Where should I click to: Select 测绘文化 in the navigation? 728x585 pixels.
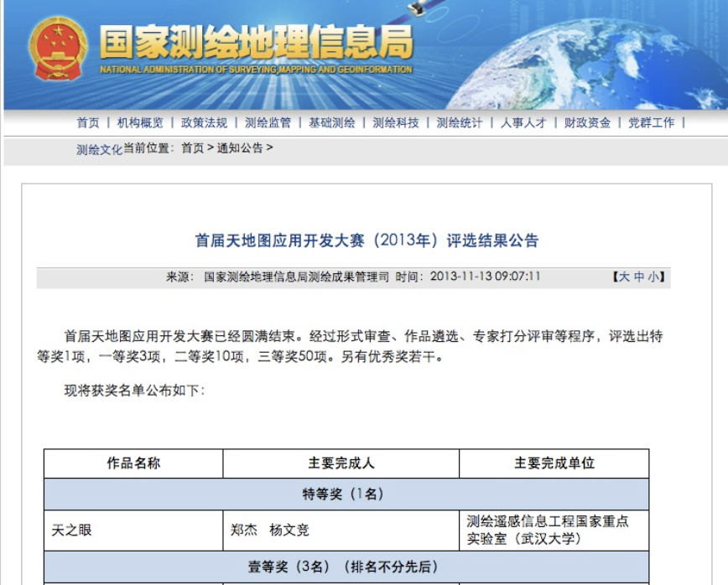[x=99, y=150]
